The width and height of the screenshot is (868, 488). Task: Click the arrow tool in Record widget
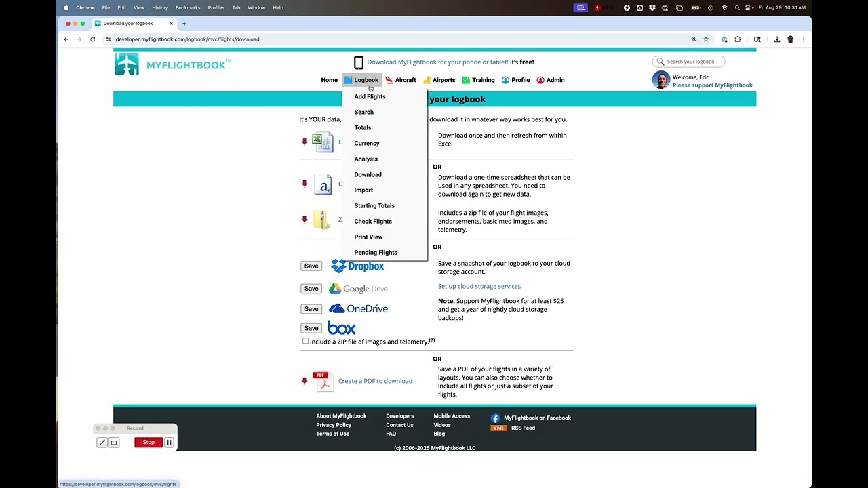pos(102,443)
